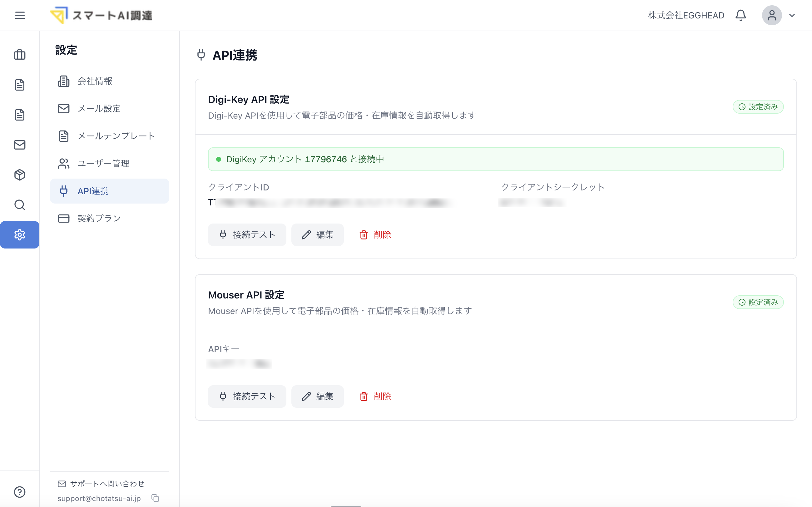The width and height of the screenshot is (812, 507).
Task: Open the user avatar menu
Action: [x=772, y=15]
